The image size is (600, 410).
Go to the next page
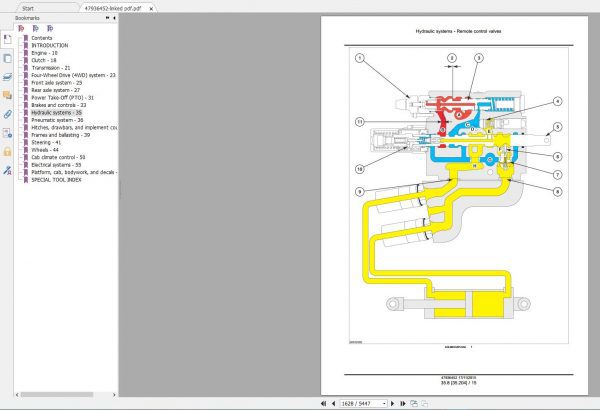coord(392,403)
